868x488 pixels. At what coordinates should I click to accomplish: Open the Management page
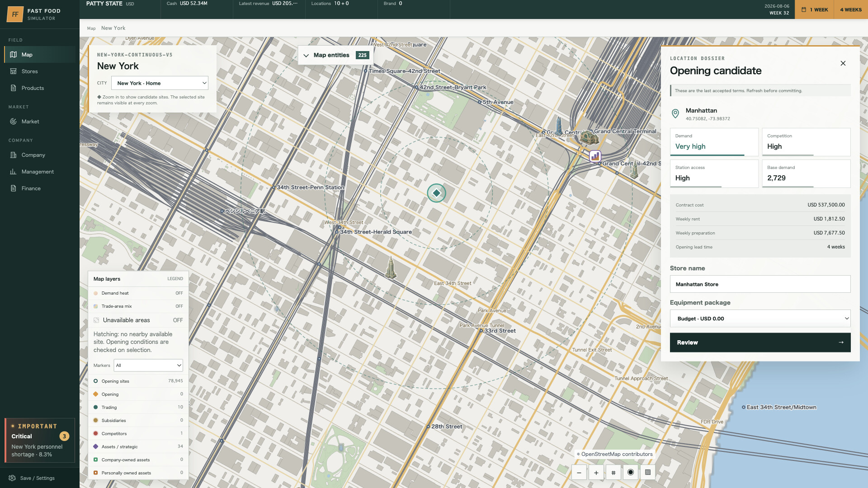pyautogui.click(x=40, y=172)
